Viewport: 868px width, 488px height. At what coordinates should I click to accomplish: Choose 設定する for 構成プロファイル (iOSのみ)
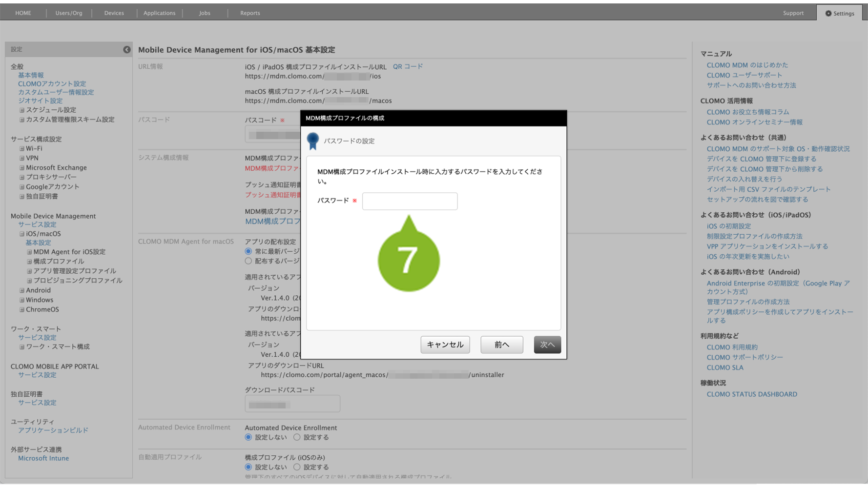297,467
